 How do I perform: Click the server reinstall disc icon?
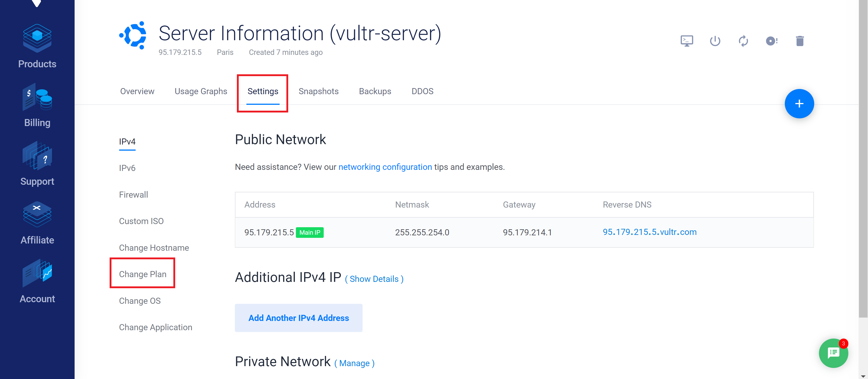(772, 41)
